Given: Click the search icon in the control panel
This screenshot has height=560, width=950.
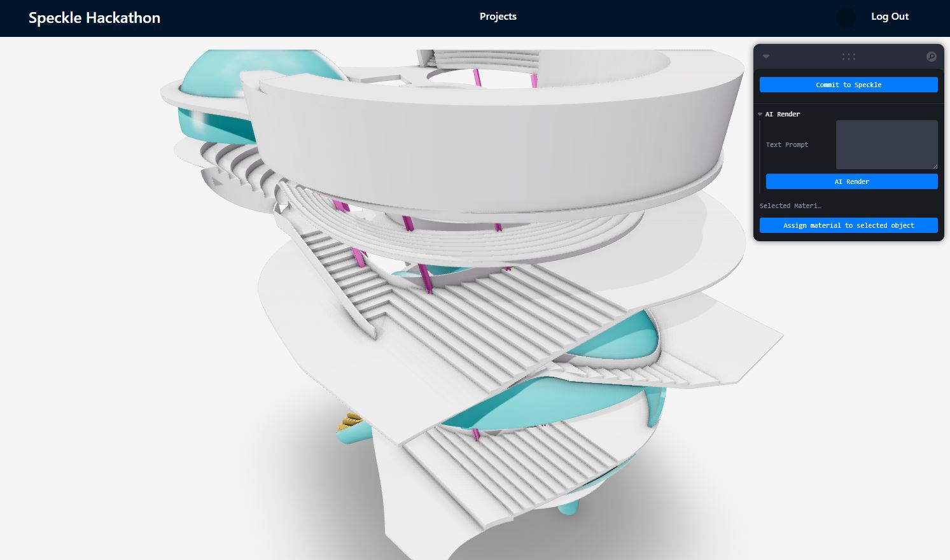Looking at the screenshot, I should click(931, 57).
